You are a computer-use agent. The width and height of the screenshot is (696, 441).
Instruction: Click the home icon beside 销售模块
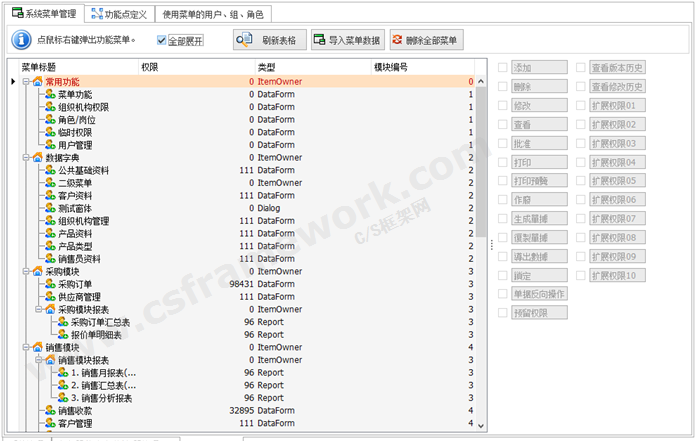click(x=38, y=347)
